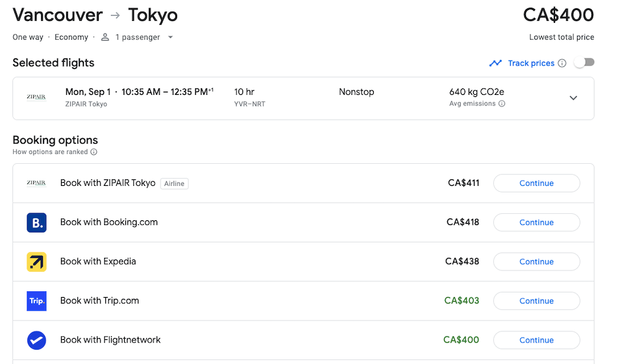Click the CA$418 price

pos(463,222)
